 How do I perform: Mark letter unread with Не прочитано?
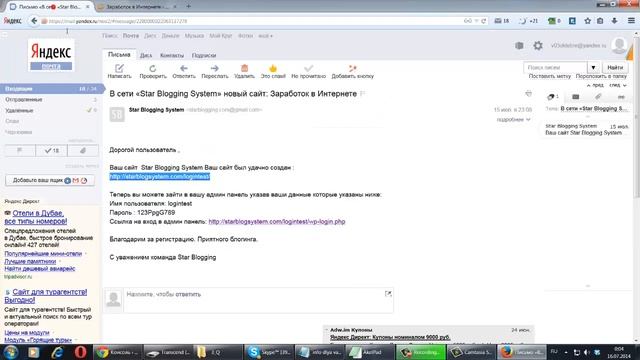tap(308, 68)
